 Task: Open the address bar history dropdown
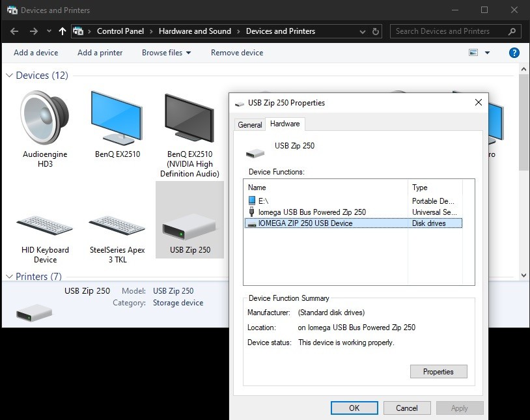(363, 32)
